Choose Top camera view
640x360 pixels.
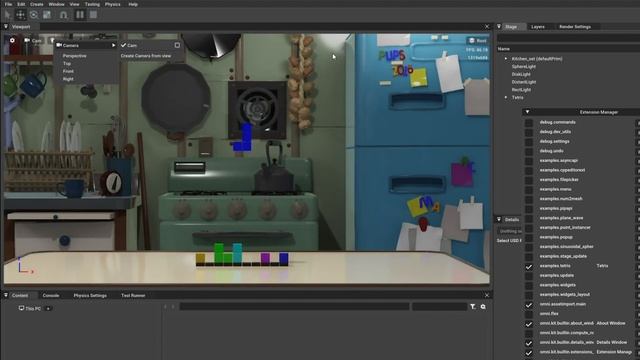67,64
